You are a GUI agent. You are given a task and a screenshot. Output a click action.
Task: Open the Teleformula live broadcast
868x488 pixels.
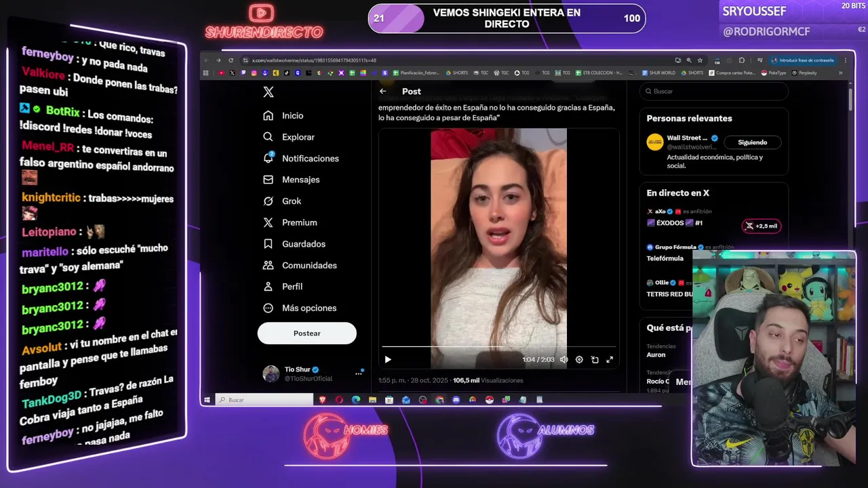pyautogui.click(x=665, y=258)
